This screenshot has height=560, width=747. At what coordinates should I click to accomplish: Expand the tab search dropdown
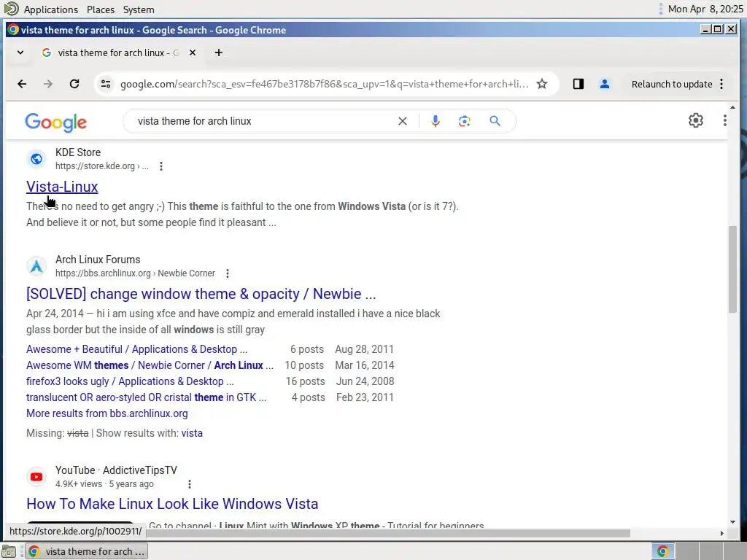(x=20, y=52)
